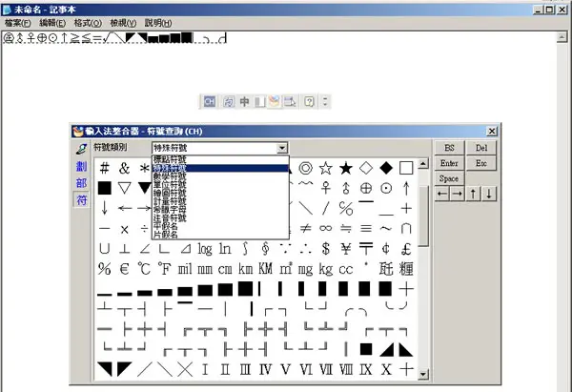Toggle the half/full width shape button
The image size is (572, 392).
259,101
